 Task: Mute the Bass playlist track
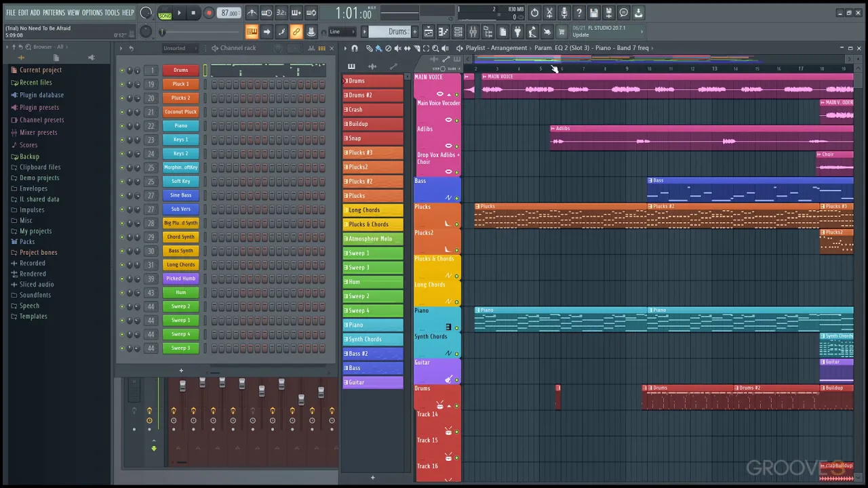tap(456, 198)
